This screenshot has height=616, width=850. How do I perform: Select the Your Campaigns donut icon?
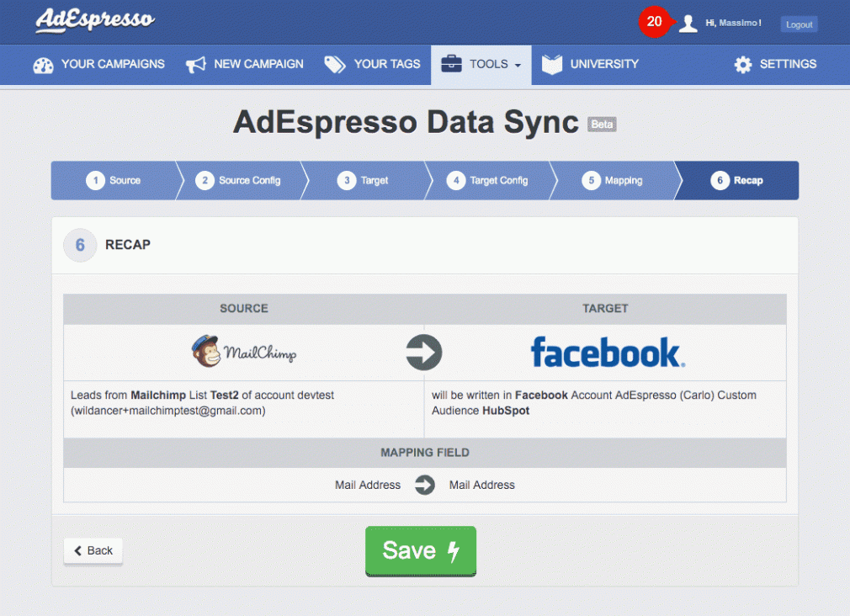(42, 64)
